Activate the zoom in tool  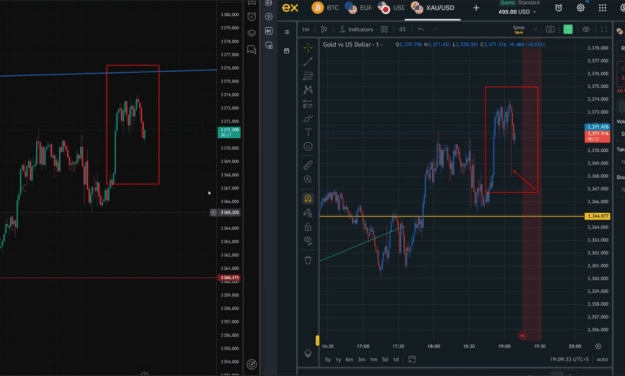(x=308, y=179)
